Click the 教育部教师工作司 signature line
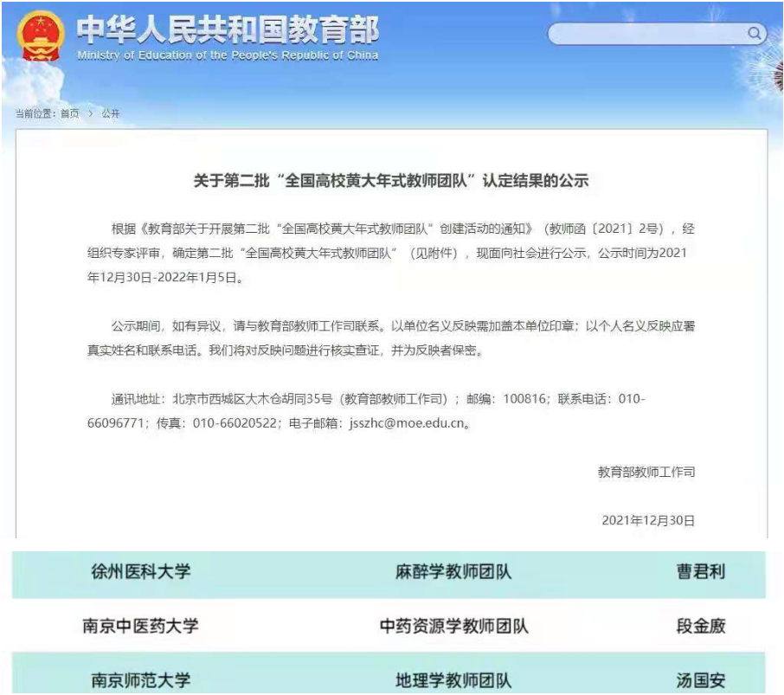784x695 pixels. (x=646, y=473)
